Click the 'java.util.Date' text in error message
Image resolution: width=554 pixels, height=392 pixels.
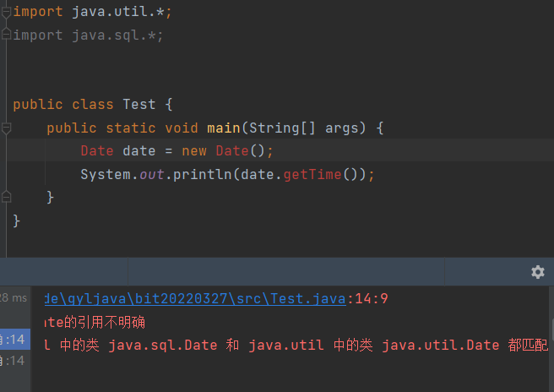coord(441,345)
